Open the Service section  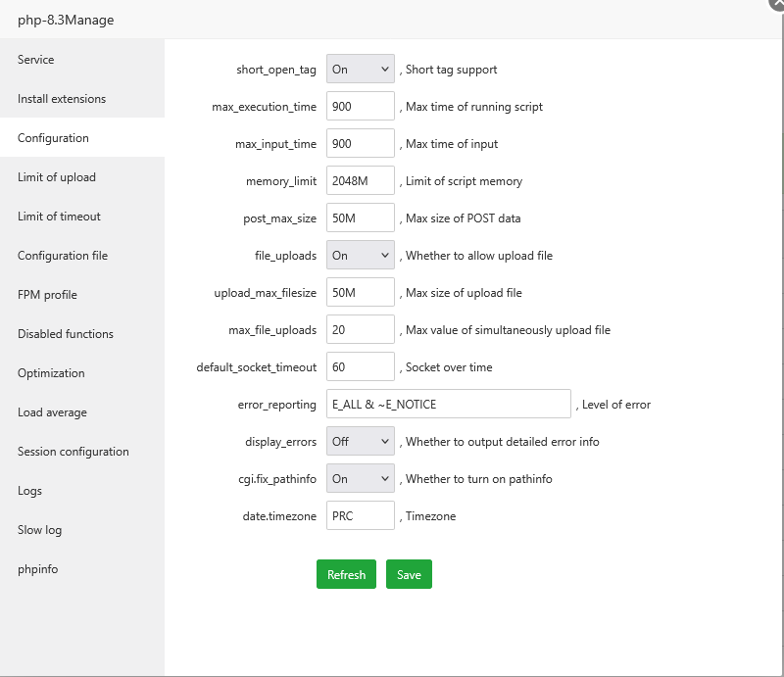click(35, 59)
